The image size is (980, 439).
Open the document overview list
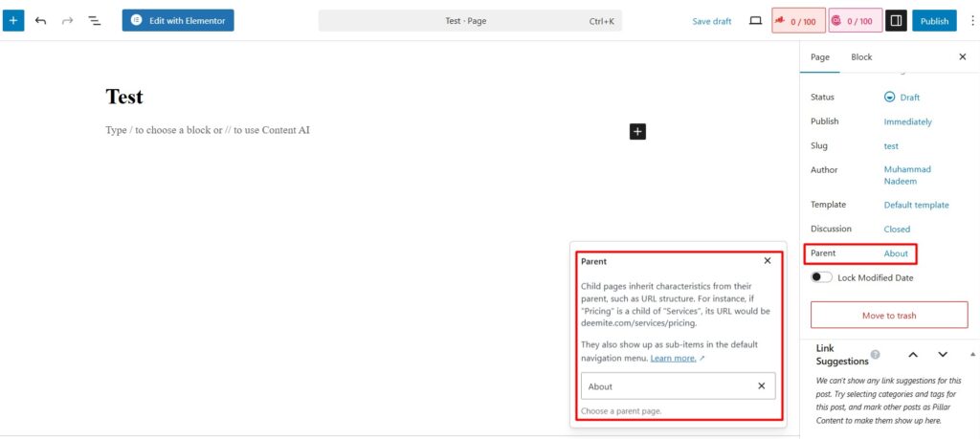95,21
